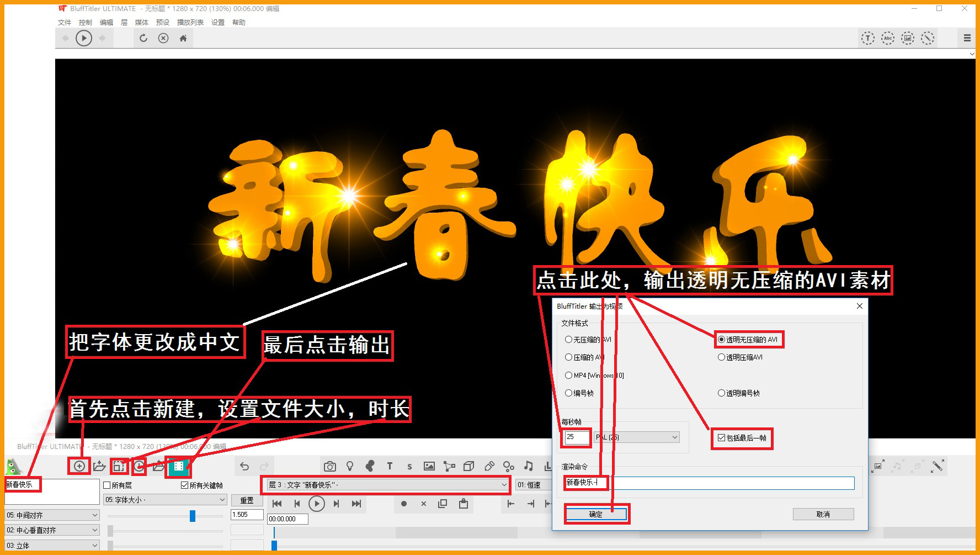Click the New show plus icon
The height and width of the screenshot is (555, 980).
(79, 466)
